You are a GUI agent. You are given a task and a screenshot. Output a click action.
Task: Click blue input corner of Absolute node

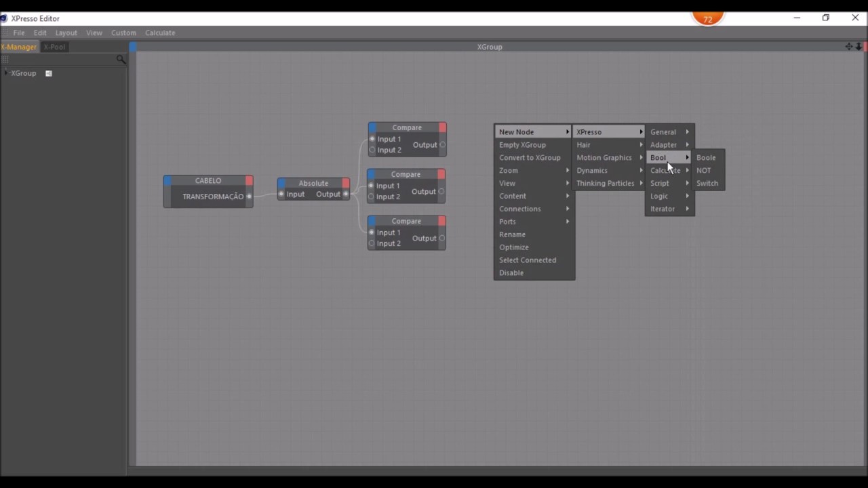[281, 183]
